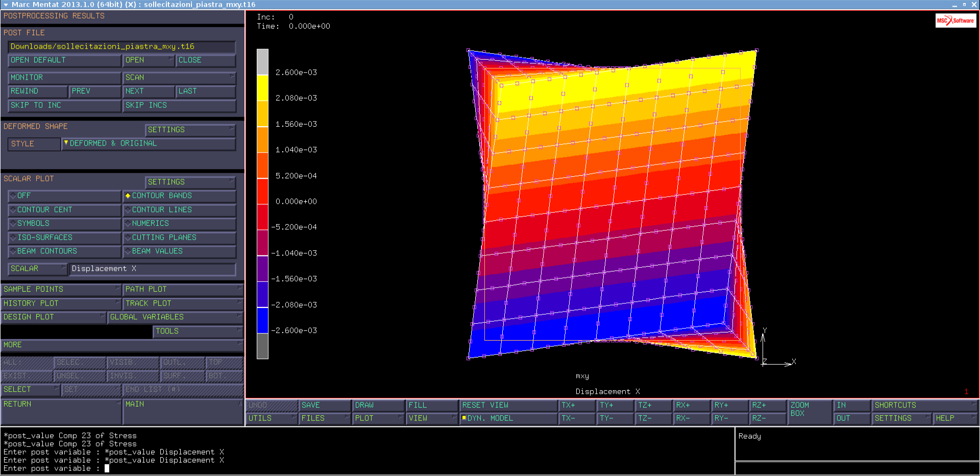
Task: Open the HISTORY PLOT menu
Action: coord(60,303)
